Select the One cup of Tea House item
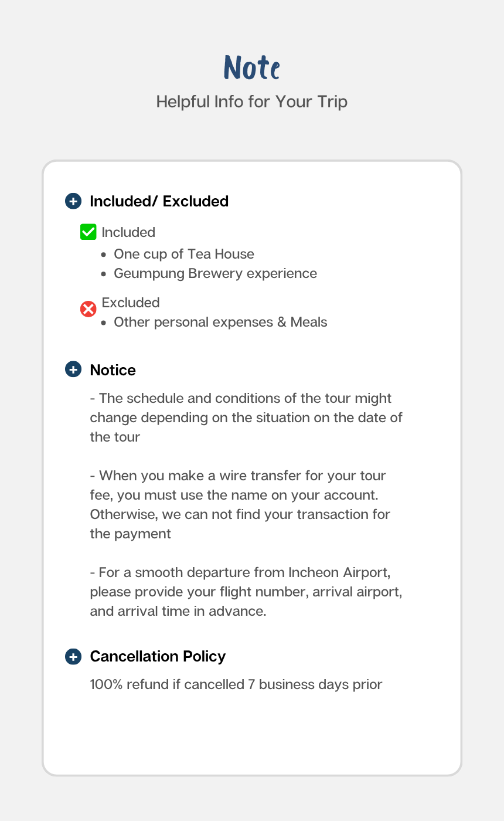This screenshot has height=821, width=504. tap(184, 254)
